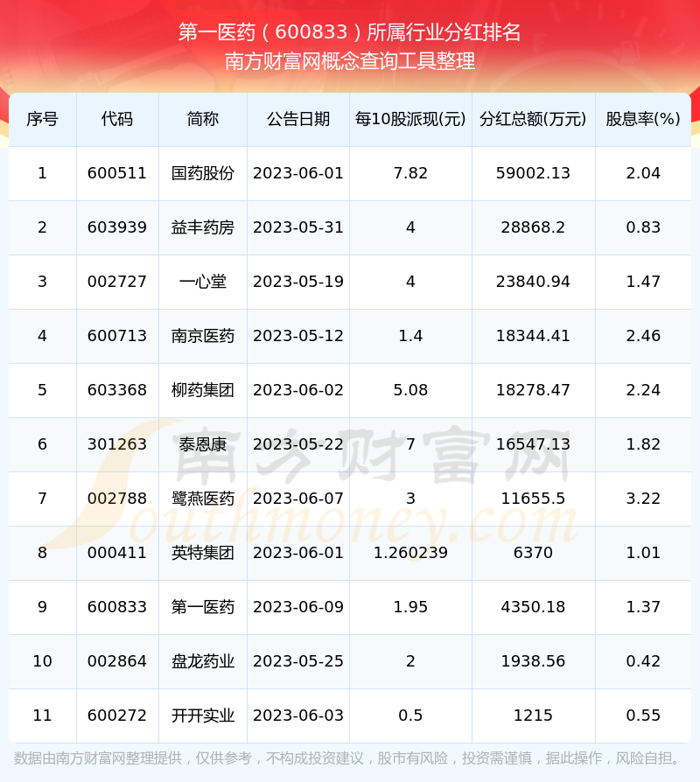This screenshot has width=700, height=782.
Task: Click the yield value 1.01
Action: click(x=643, y=553)
